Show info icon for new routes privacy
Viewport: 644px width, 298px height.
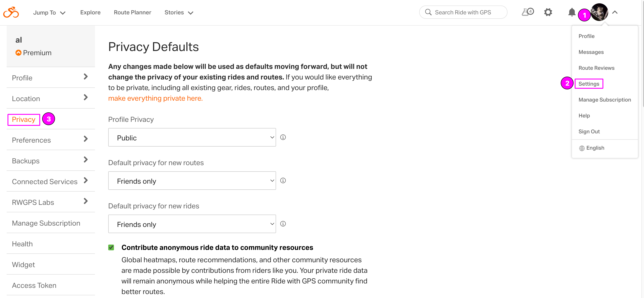point(283,180)
